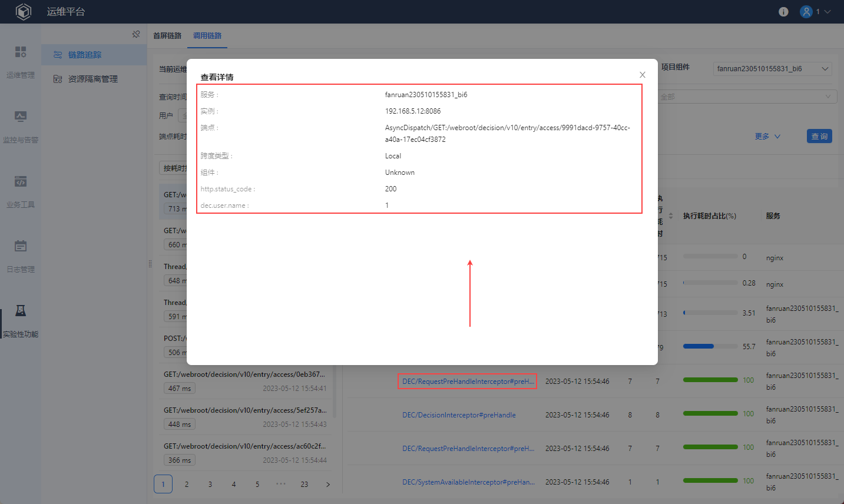This screenshot has width=844, height=504.
Task: Click the 服务 column header
Action: [x=773, y=216]
